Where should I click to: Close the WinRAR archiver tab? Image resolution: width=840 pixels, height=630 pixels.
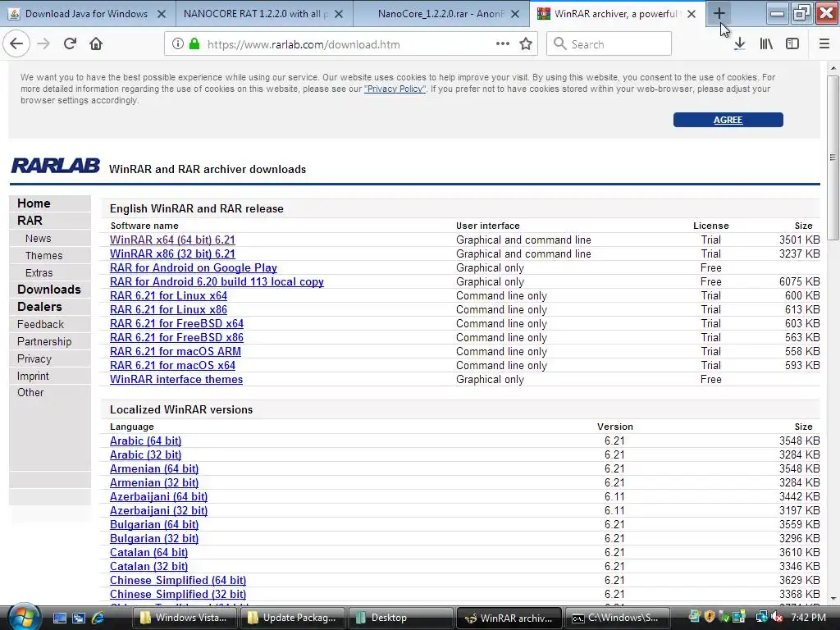click(x=692, y=14)
